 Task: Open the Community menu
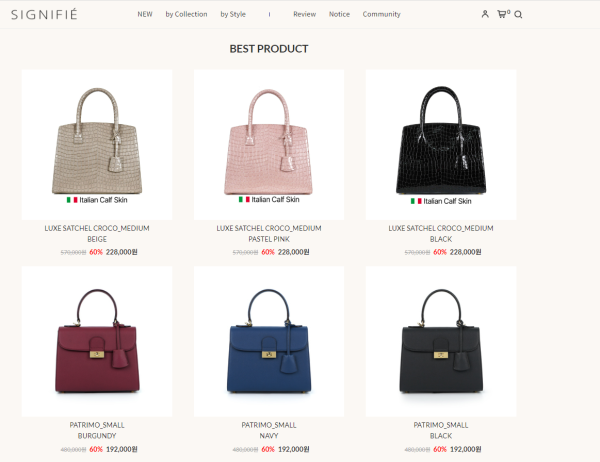point(382,14)
